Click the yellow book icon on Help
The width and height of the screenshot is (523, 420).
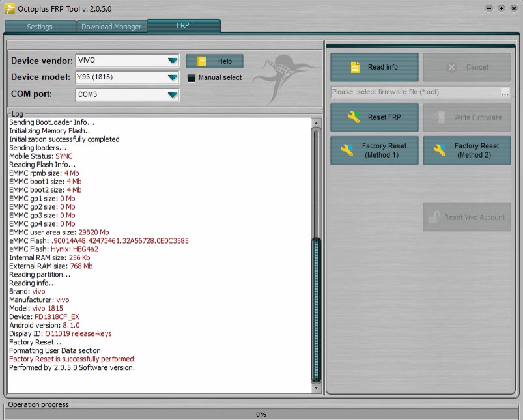coord(201,61)
